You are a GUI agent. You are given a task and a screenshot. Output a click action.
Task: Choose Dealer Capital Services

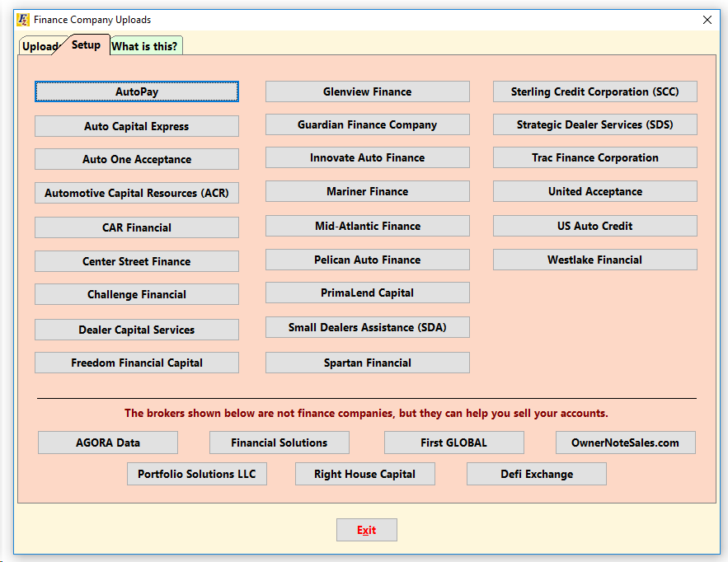137,330
